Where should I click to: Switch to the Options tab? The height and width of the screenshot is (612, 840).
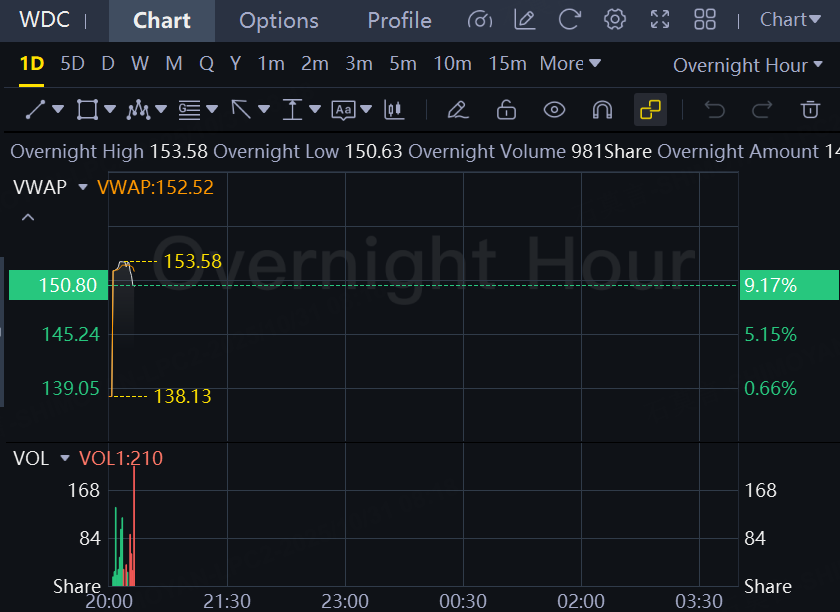click(279, 21)
